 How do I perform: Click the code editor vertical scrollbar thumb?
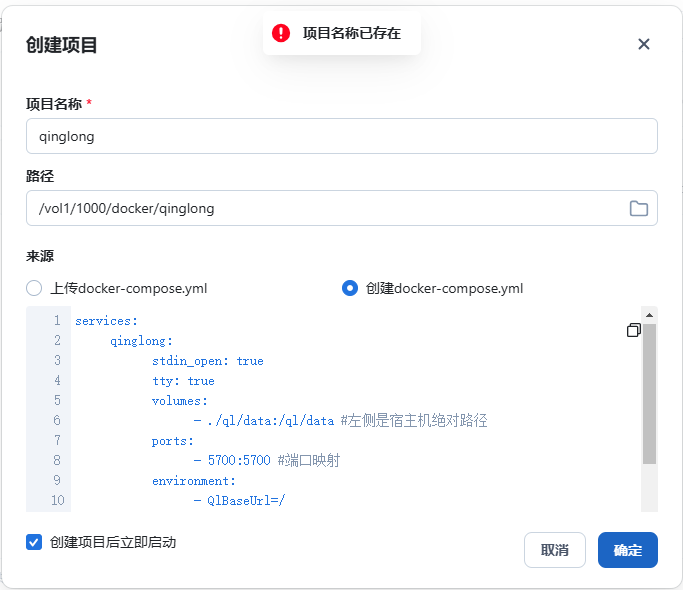point(649,394)
